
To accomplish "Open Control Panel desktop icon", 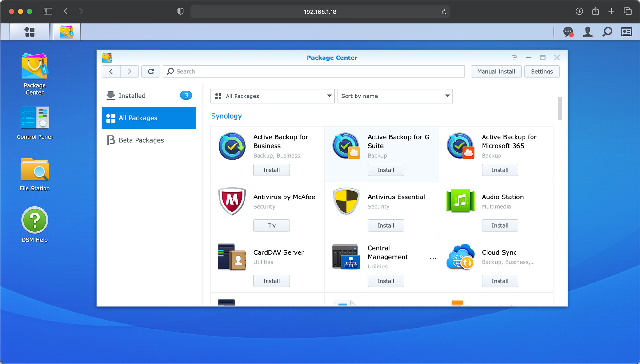I will [35, 118].
